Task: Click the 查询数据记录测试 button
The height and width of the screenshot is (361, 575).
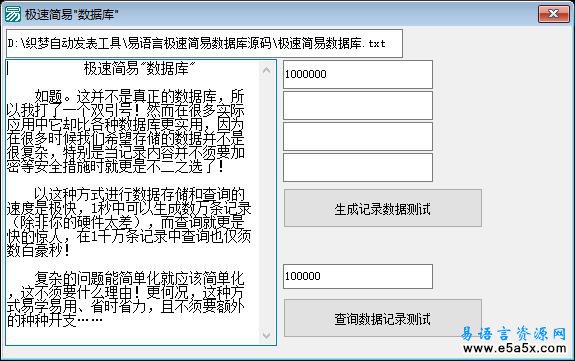Action: pyautogui.click(x=382, y=318)
